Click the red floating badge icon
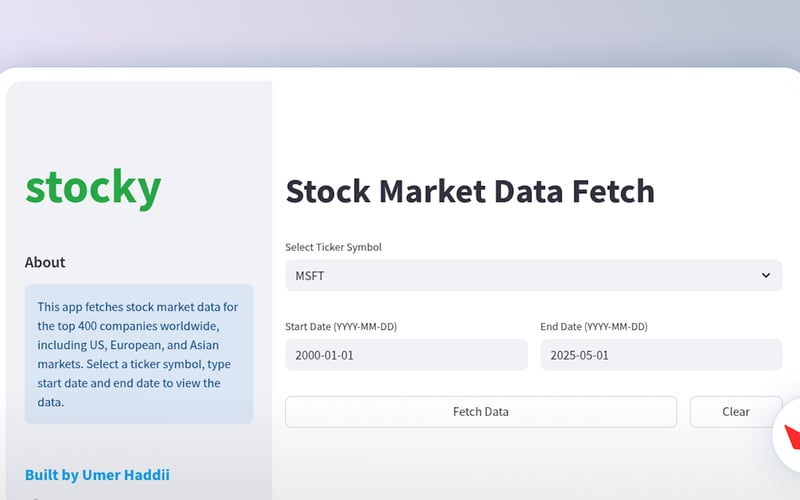Viewport: 800px width, 500px height. (792, 437)
